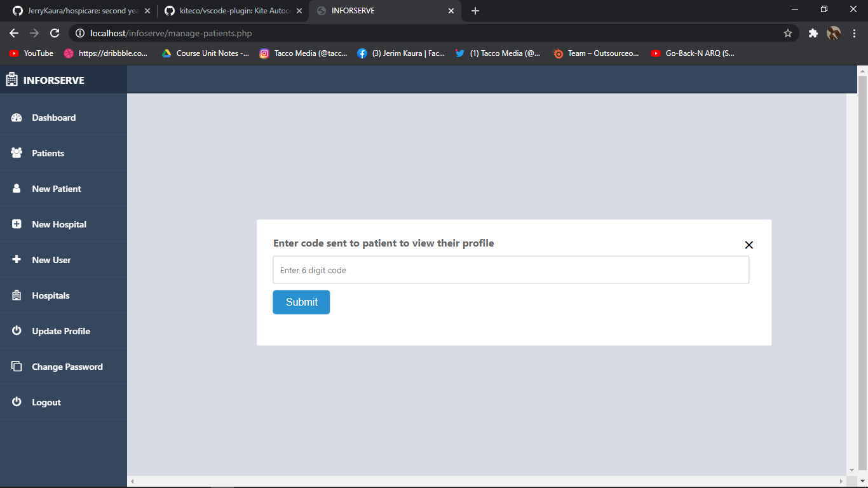The image size is (868, 488).
Task: Click the Change Password copy icon
Action: coord(17,367)
